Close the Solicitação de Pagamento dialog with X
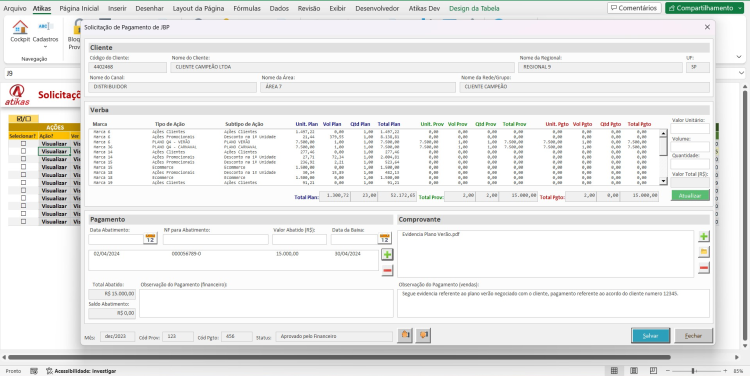Viewport: 750px width, 376px height. (x=707, y=27)
